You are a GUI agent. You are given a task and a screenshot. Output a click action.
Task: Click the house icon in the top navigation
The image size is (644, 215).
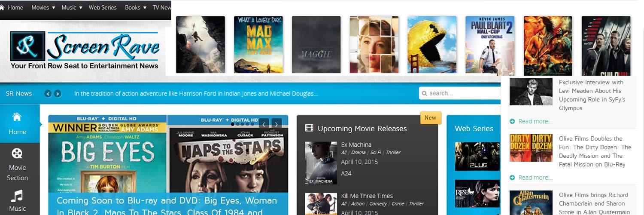pyautogui.click(x=2, y=7)
